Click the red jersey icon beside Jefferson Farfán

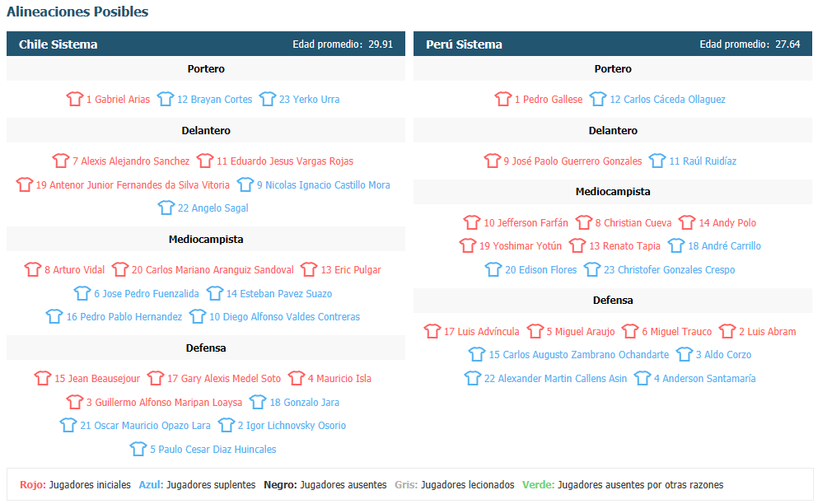pos(471,223)
